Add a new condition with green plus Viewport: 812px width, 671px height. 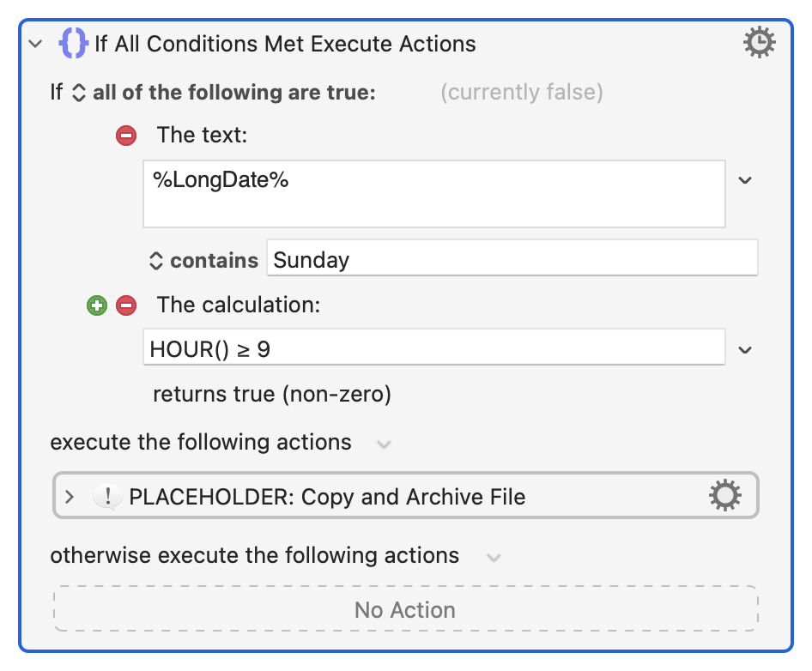click(x=97, y=305)
